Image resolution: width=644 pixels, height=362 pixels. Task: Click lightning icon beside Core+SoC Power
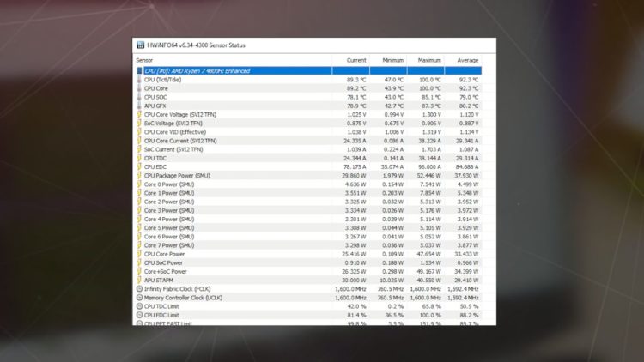[x=139, y=271]
